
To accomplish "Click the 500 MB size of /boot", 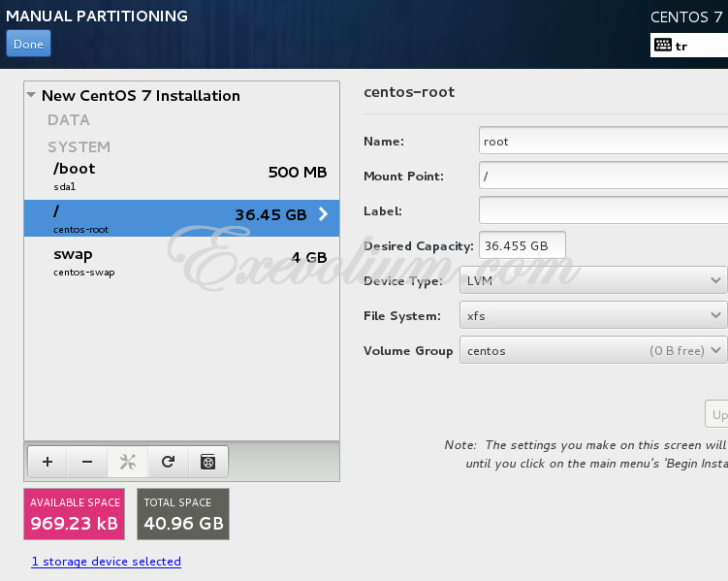I will click(298, 173).
